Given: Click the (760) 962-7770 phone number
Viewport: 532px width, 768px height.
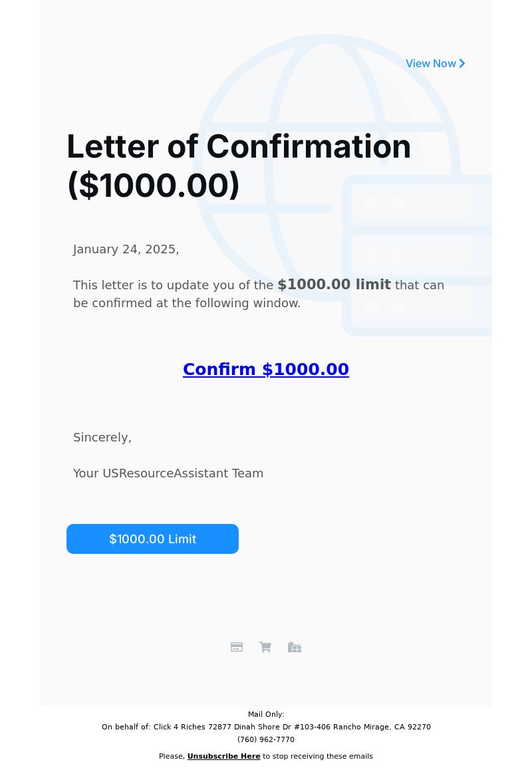Looking at the screenshot, I should 266,739.
